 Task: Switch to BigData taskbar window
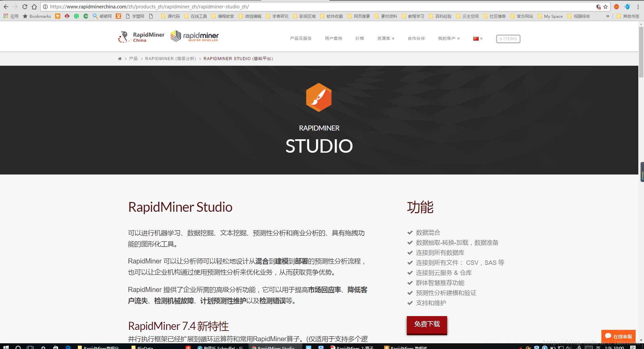143,347
